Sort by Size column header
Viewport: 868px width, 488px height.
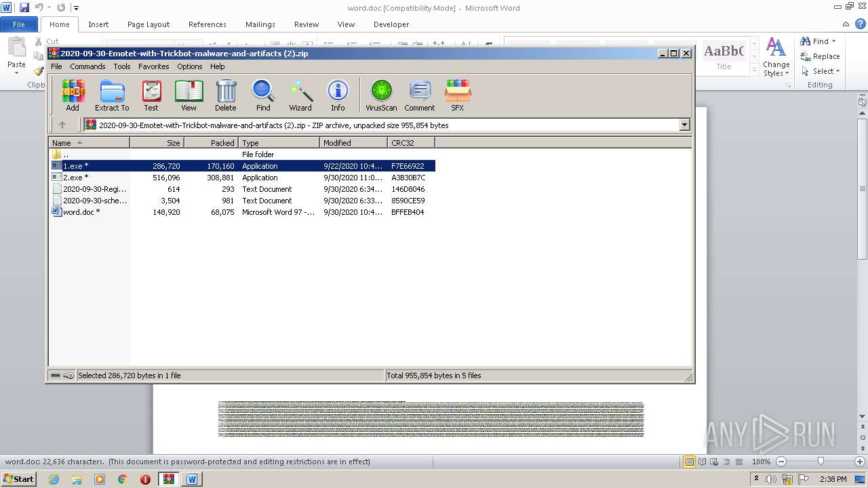tap(157, 143)
